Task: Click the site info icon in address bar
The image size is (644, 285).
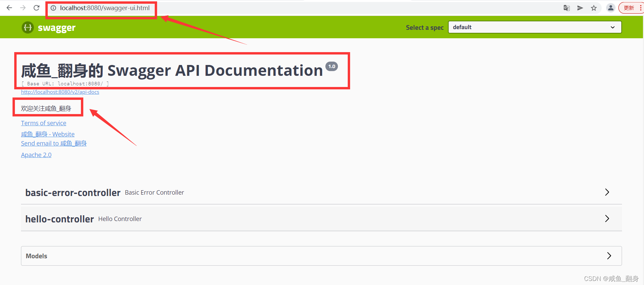Action: [x=53, y=8]
